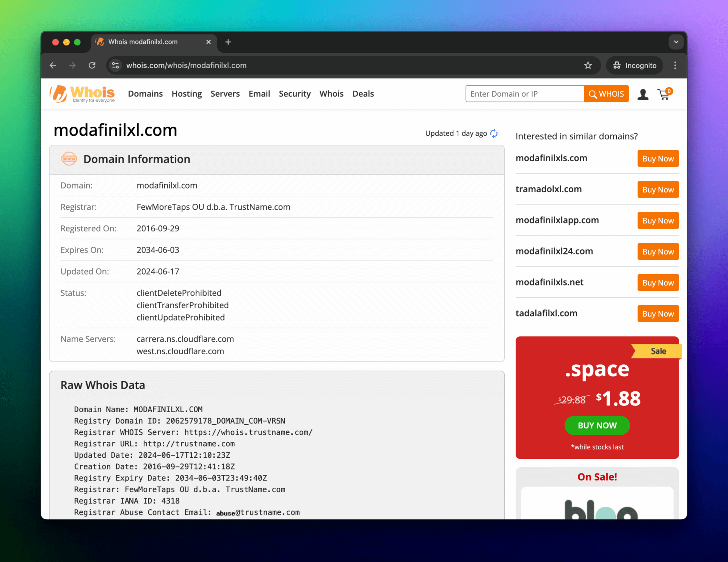
Task: Click registrar value FewMoreTaps OU d.b.a. TrustName.com
Action: [x=213, y=207]
